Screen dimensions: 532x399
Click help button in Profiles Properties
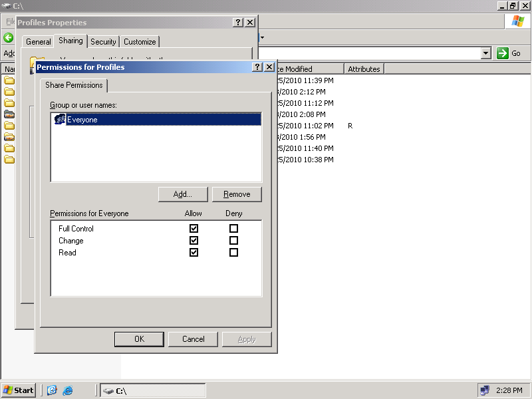point(238,23)
